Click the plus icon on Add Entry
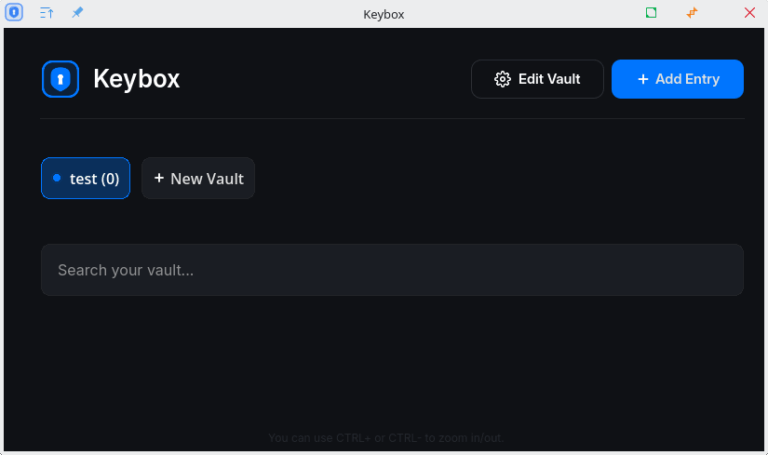Viewport: 768px width, 455px height. click(x=643, y=79)
